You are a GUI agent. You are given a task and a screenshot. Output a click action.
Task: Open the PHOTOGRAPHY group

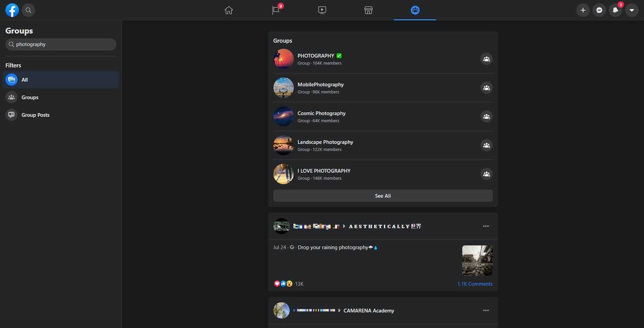316,56
